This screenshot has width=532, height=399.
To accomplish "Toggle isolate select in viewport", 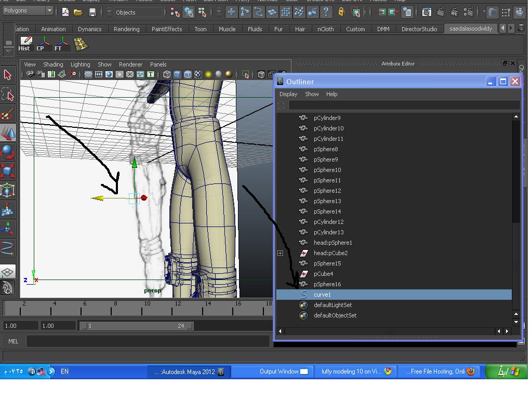I will (x=246, y=74).
